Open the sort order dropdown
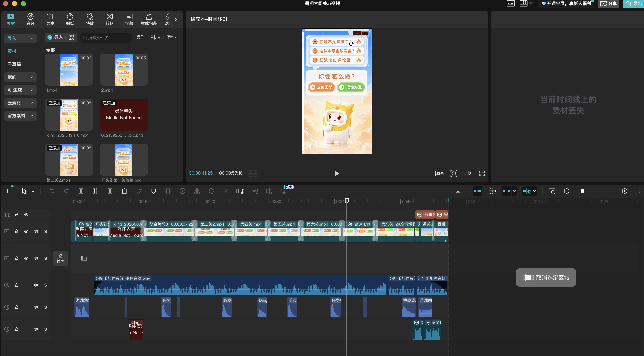 (155, 37)
